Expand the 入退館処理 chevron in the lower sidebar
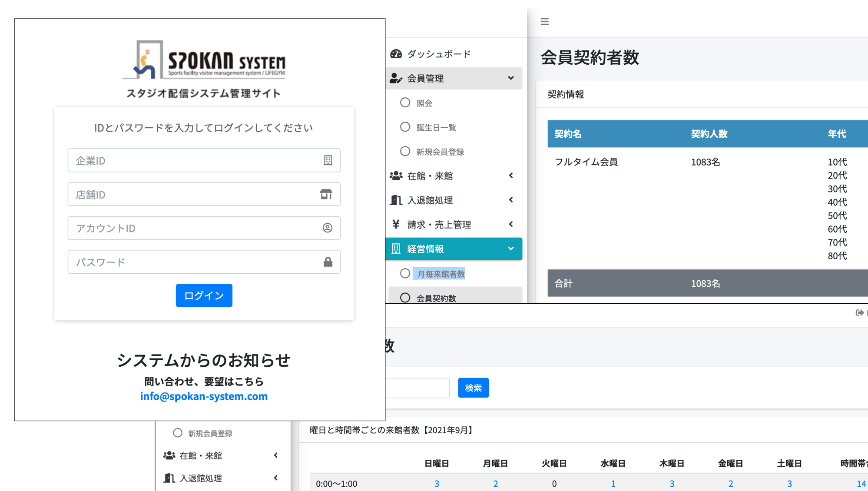Viewport: 868px width, 491px height. coord(276,478)
